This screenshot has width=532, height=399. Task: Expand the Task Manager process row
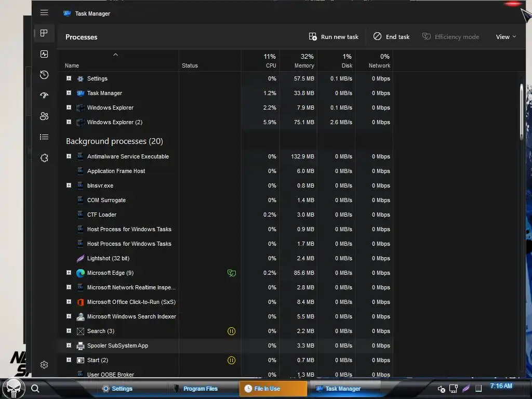[69, 93]
